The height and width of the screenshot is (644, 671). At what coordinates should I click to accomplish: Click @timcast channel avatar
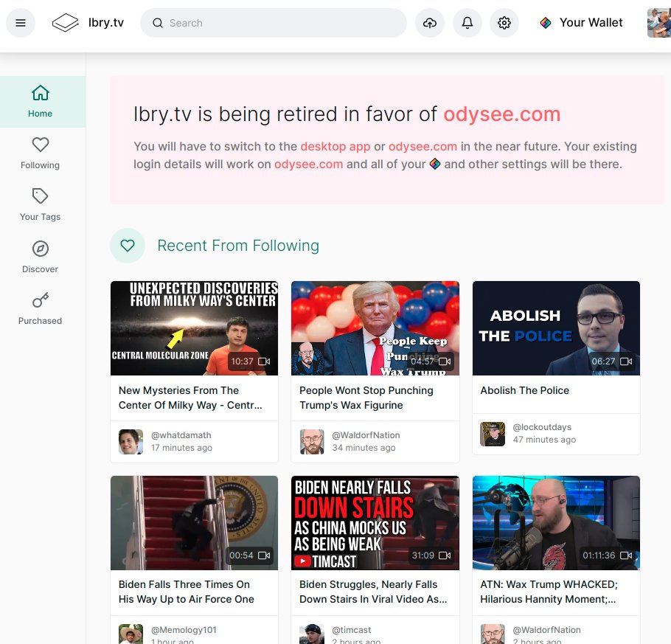312,634
